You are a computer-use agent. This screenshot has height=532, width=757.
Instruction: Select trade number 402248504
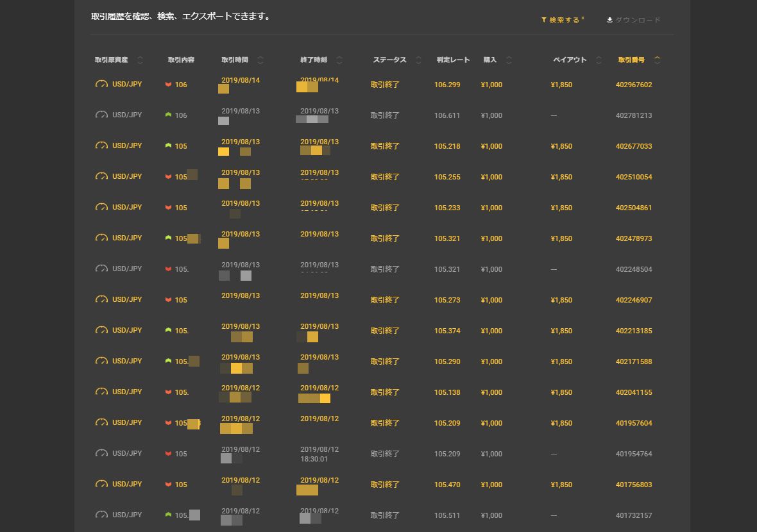pos(634,269)
